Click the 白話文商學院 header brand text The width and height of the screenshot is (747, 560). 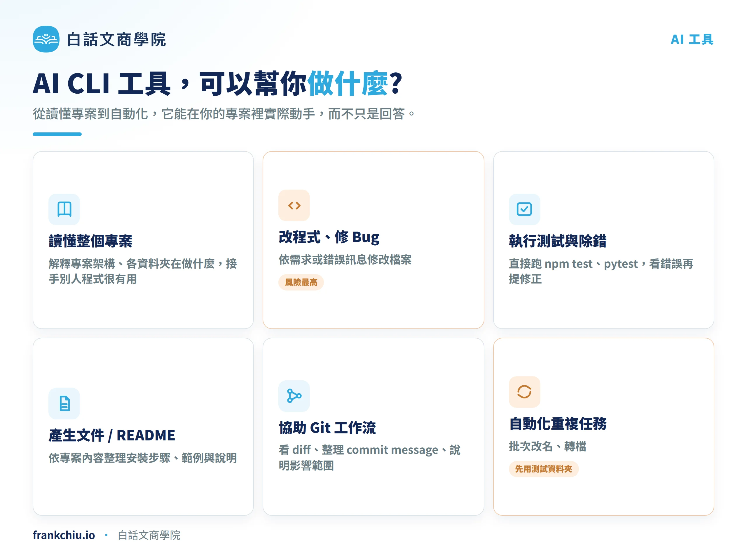[116, 39]
